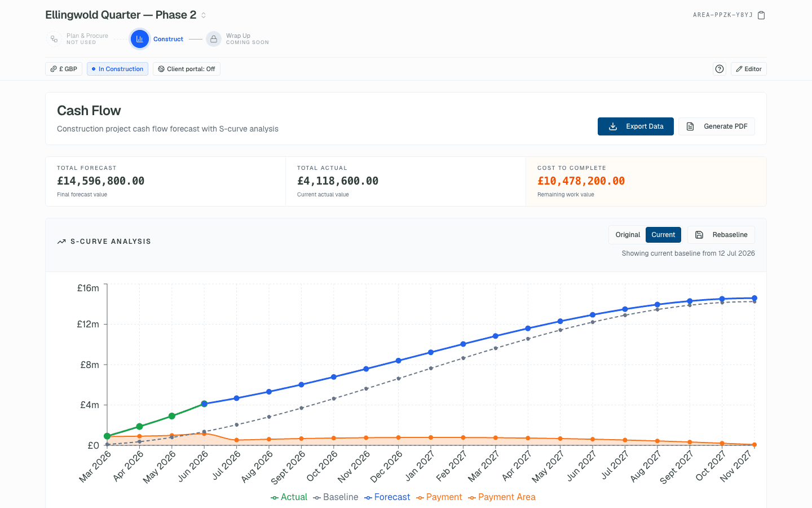Toggle the Payment Area series in legend

[502, 497]
